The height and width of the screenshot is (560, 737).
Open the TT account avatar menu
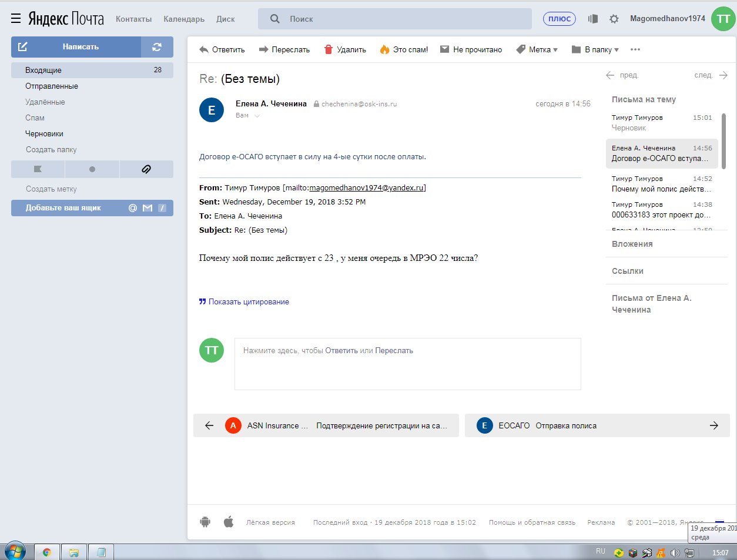(x=723, y=19)
